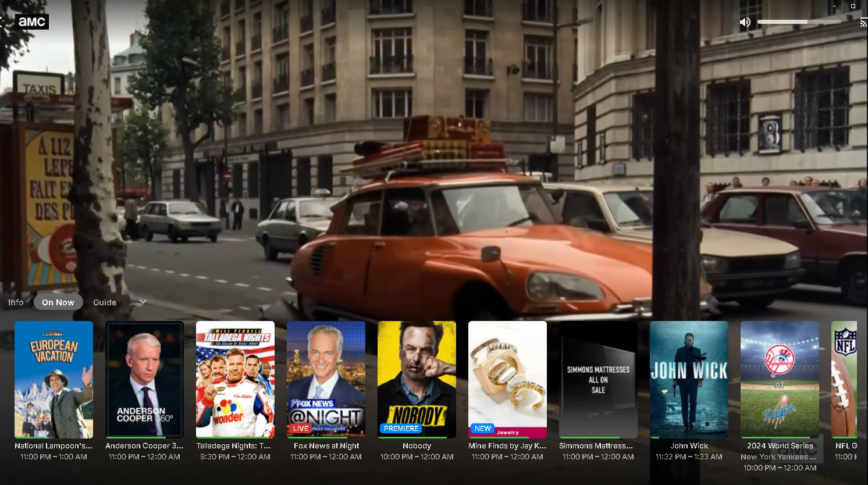This screenshot has width=868, height=485.
Task: Mute audio with the speaker icon
Action: click(745, 22)
